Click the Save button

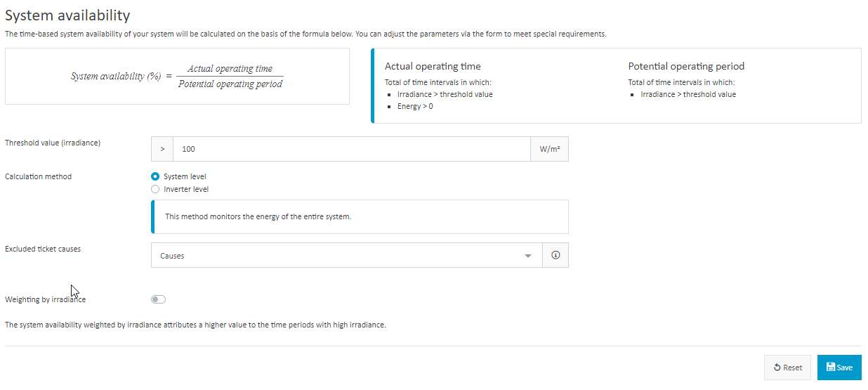(839, 368)
